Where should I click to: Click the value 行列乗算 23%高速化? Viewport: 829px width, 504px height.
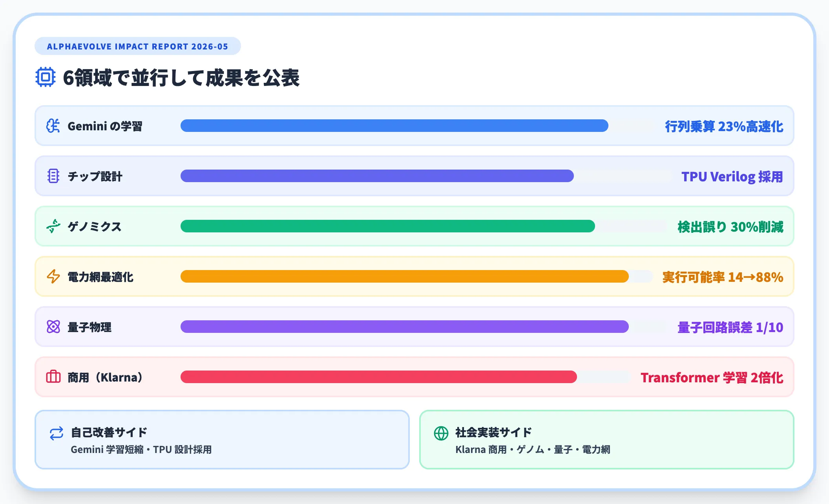724,126
